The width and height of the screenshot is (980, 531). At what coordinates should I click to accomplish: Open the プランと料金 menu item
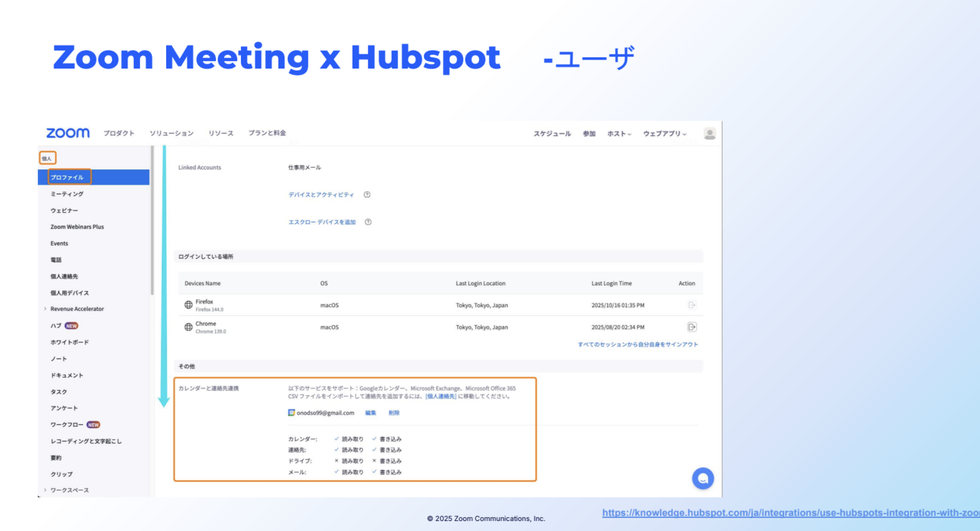pyautogui.click(x=267, y=133)
